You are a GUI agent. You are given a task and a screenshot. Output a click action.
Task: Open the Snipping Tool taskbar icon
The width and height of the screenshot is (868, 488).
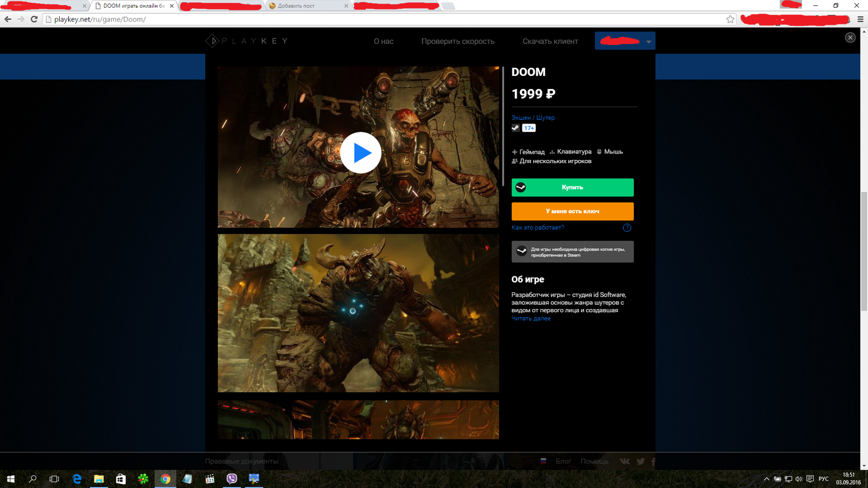tap(254, 479)
